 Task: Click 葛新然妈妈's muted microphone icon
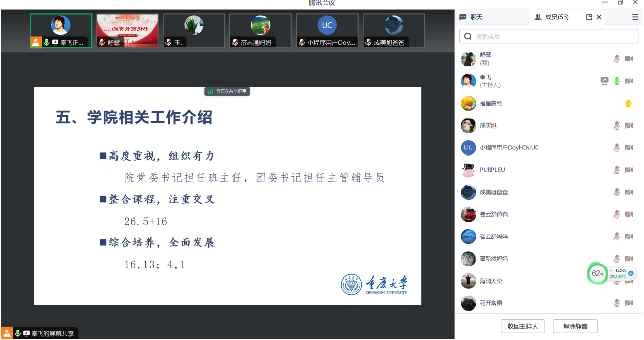(x=617, y=259)
